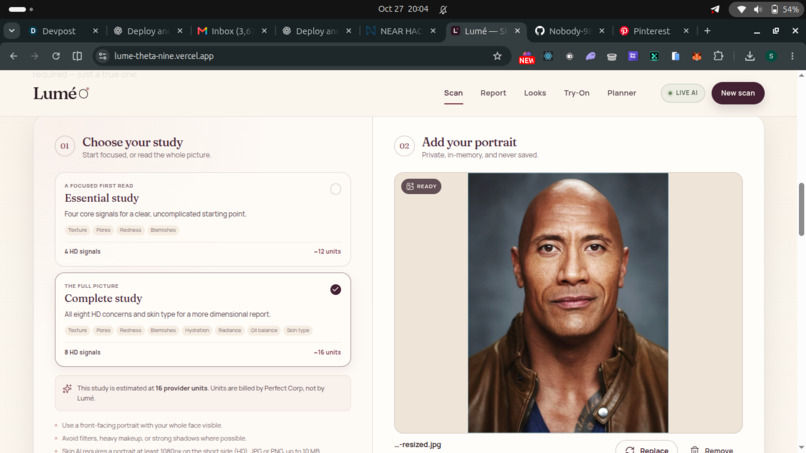Click the Radiance tag
Screen dimensions: 806x453
[229, 330]
